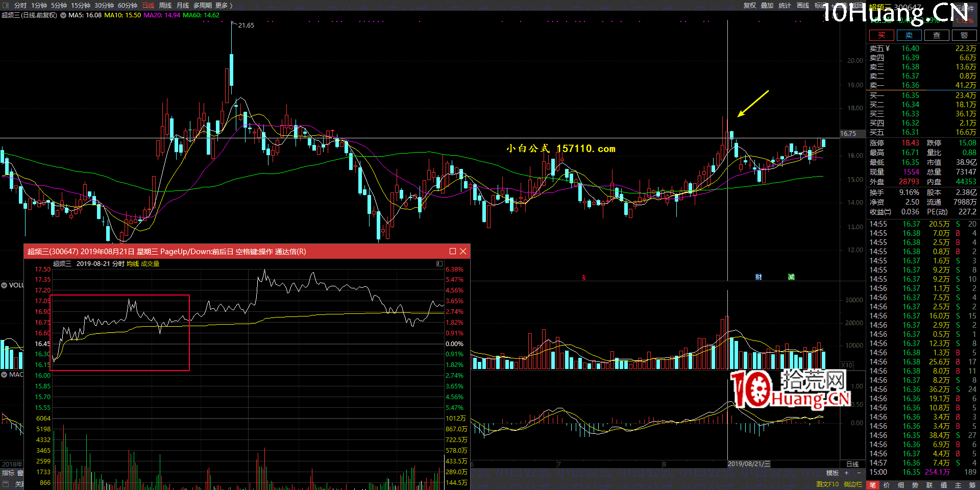The height and width of the screenshot is (490, 980).
Task: Expand the VOL indicator dropdown arrow
Action: (4, 285)
